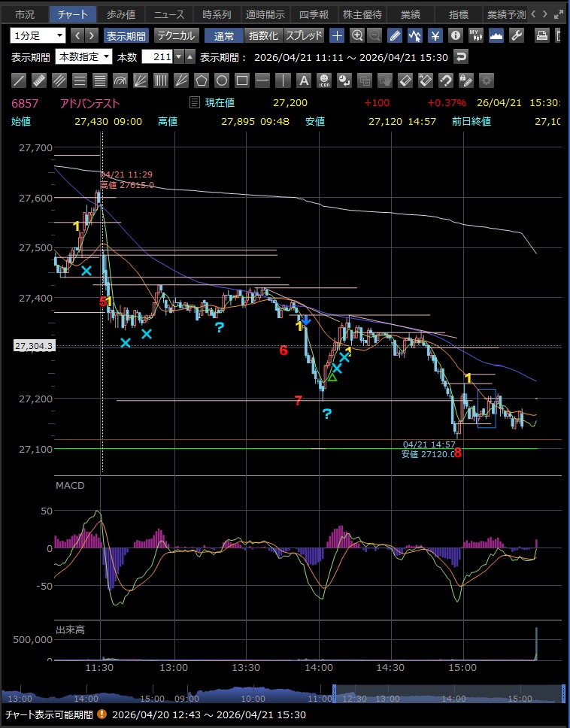Toggle the crosshair cursor button
This screenshot has height=728, width=570.
tap(337, 35)
